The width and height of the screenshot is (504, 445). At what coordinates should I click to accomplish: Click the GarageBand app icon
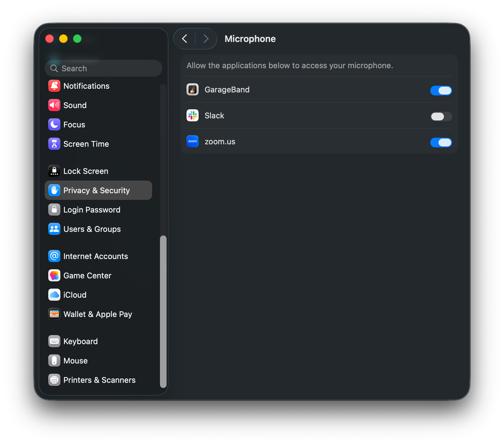[193, 89]
